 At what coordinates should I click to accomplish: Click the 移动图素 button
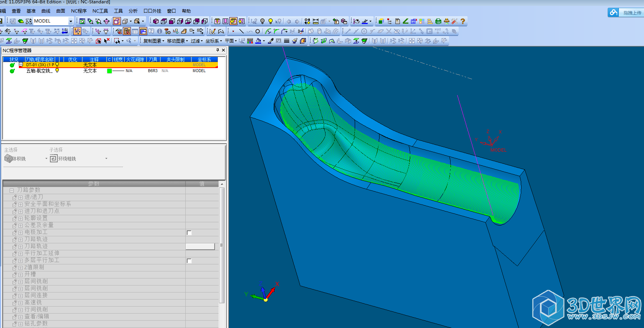(177, 41)
